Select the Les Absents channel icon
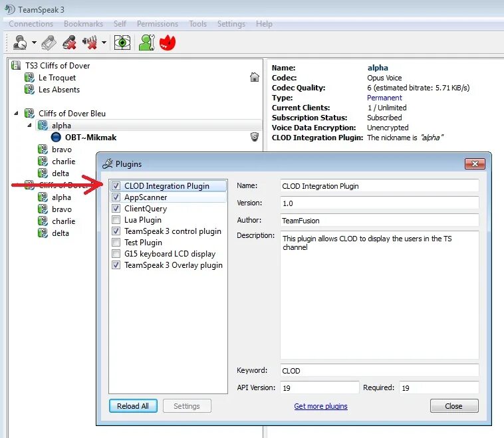This screenshot has width=504, height=438. coord(29,89)
